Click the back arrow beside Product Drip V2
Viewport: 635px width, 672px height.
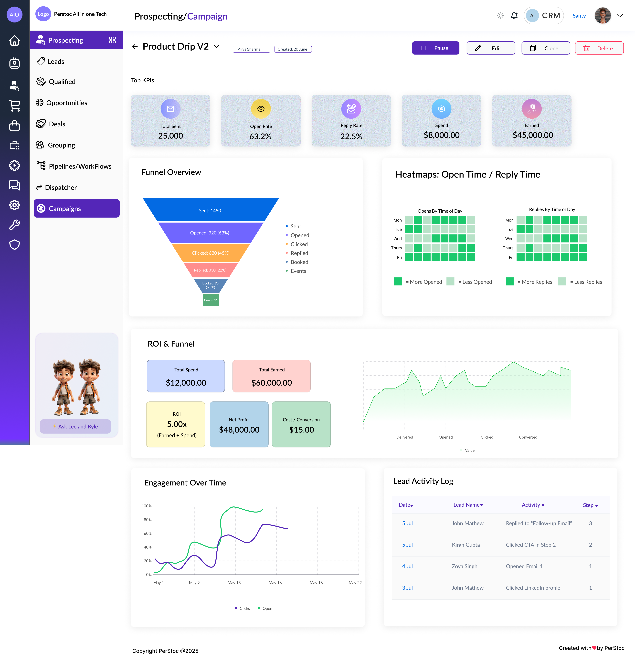[x=135, y=47]
